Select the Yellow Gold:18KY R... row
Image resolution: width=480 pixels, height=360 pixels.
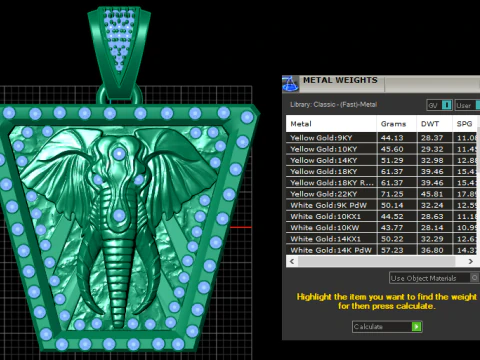[x=382, y=183]
